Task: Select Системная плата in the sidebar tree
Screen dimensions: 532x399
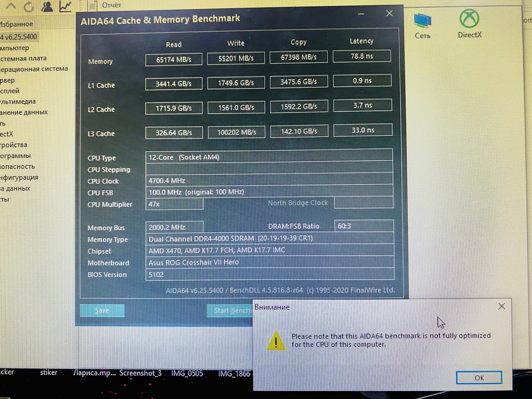Action: 23,58
